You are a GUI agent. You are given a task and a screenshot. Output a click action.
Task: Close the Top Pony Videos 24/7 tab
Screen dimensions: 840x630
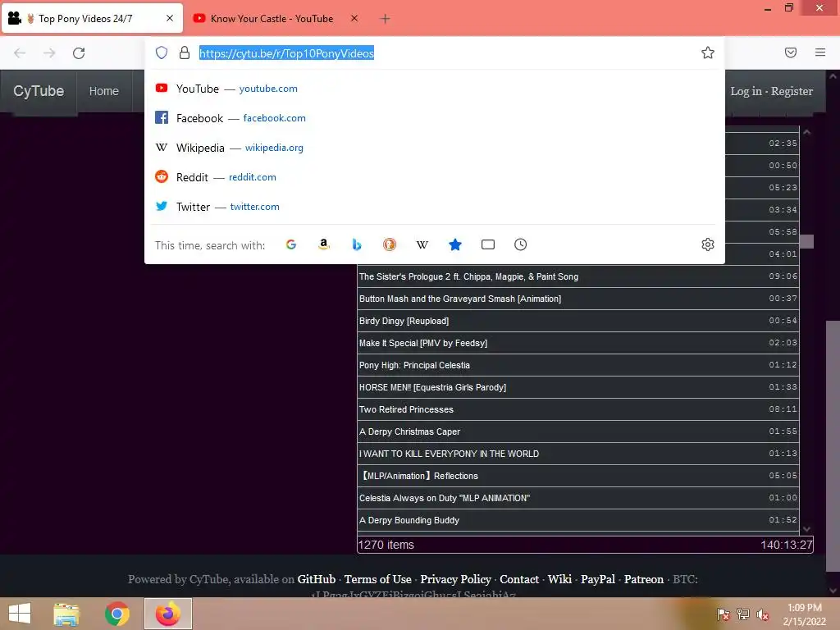pyautogui.click(x=170, y=18)
